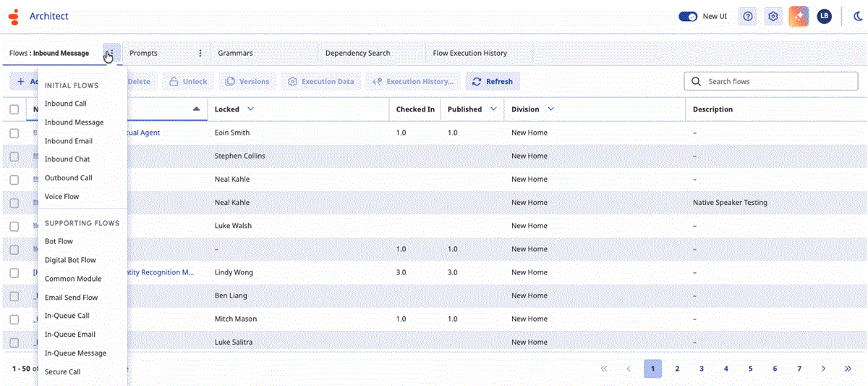
Task: Launch the AI sparkle assistant icon
Action: [799, 17]
